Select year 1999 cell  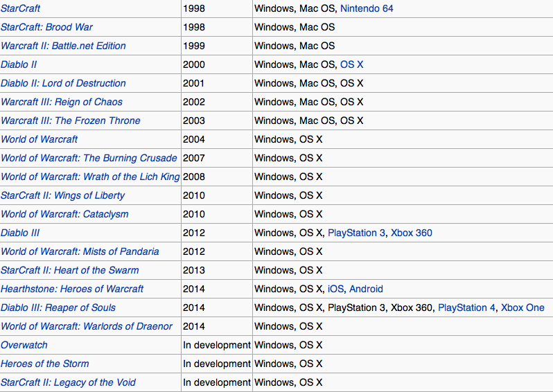tap(194, 46)
